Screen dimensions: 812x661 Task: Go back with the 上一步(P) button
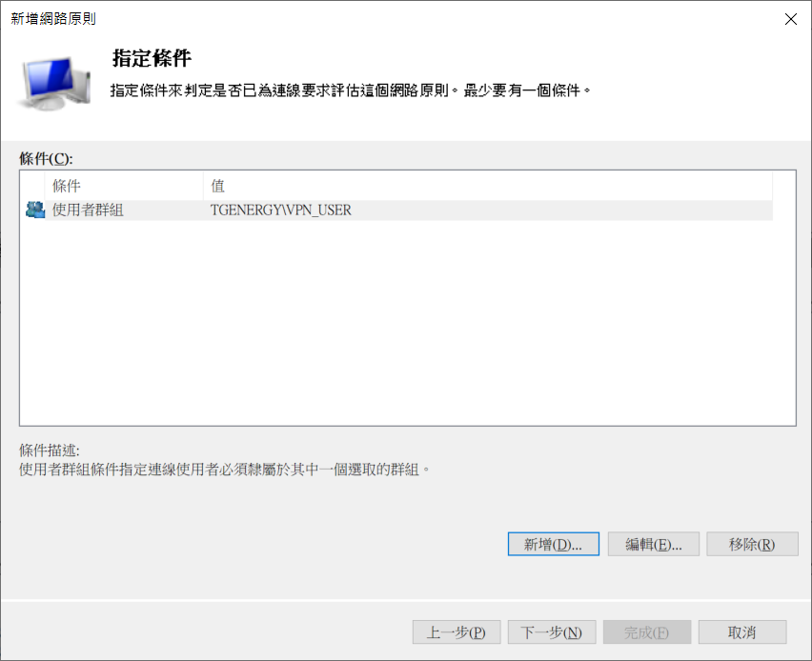457,632
